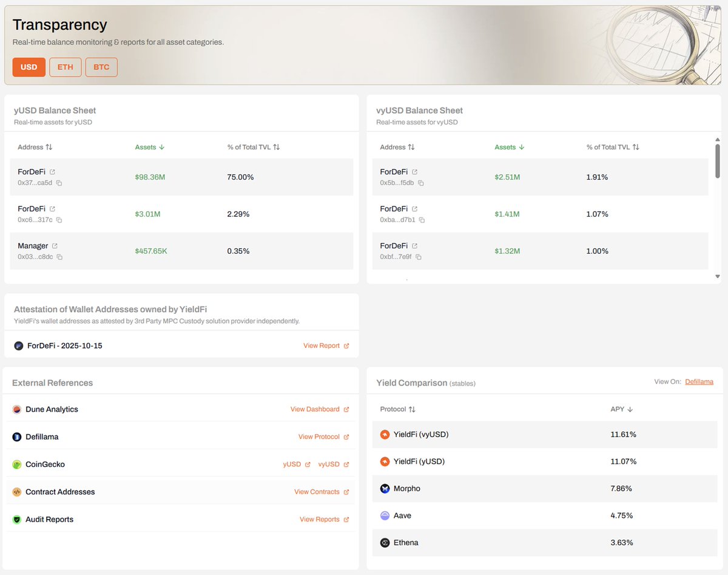Select the $2.51M assets value
Viewport: 728px width, 575px height.
(507, 177)
